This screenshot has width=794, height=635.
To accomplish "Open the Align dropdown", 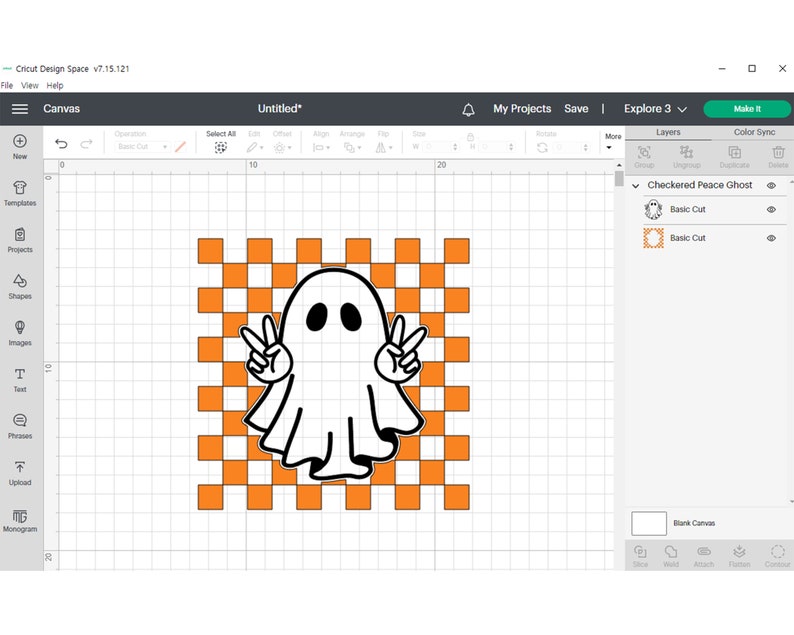I will 321,147.
